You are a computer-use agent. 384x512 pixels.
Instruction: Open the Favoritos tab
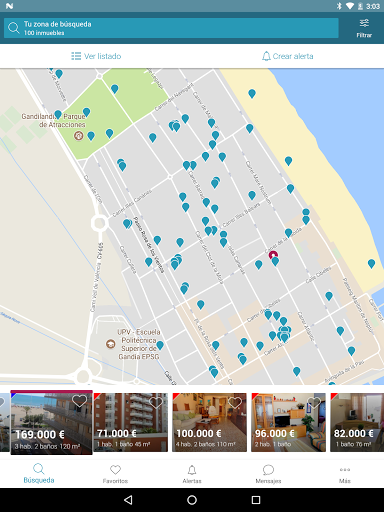[115, 474]
